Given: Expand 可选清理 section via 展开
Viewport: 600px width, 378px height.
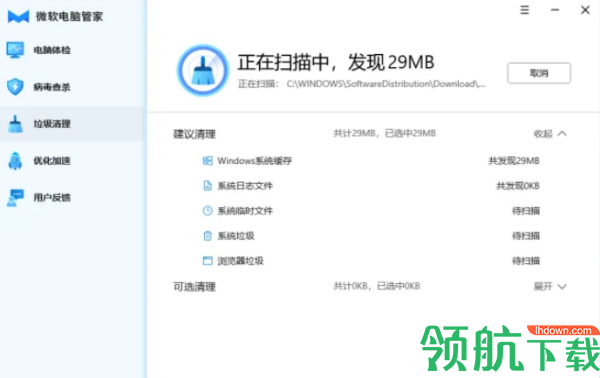Looking at the screenshot, I should (x=543, y=286).
